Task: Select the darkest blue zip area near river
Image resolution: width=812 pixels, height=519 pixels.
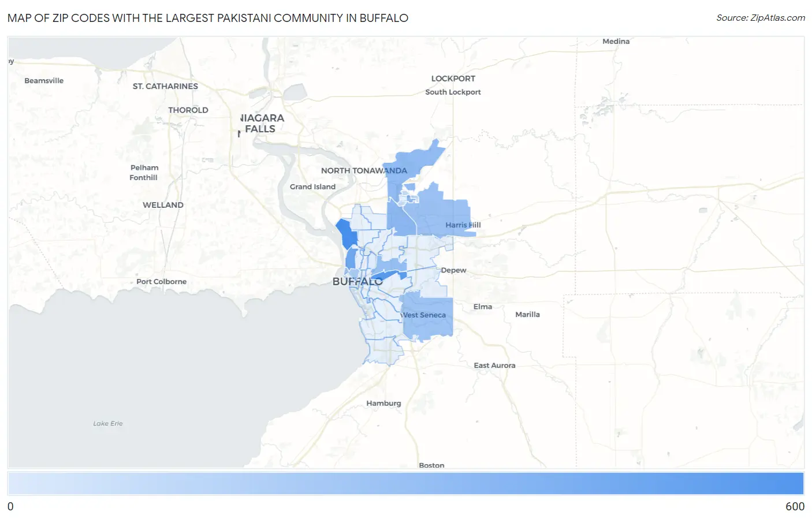Action: pyautogui.click(x=347, y=234)
